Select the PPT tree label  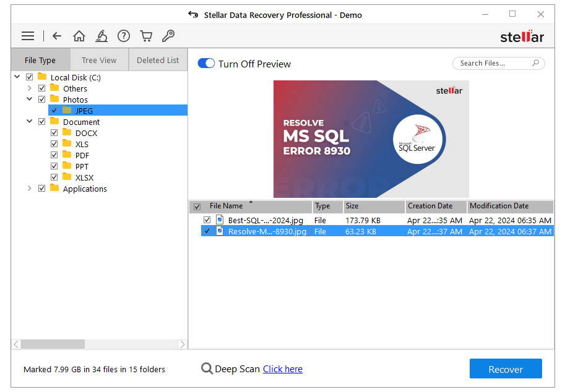coord(82,167)
